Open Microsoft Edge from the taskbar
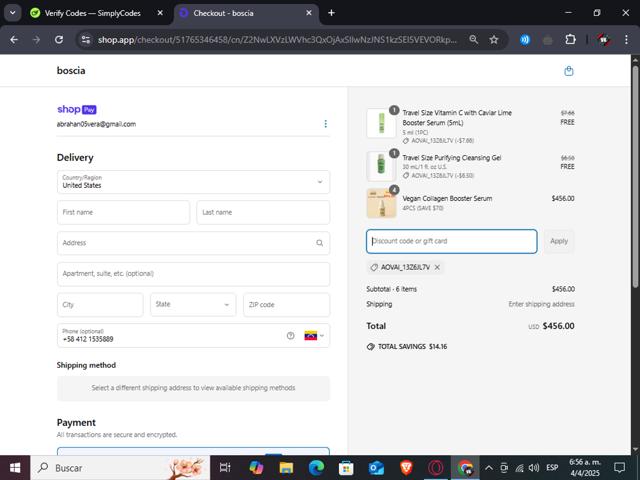Viewport: 640px width, 480px height. click(316, 467)
